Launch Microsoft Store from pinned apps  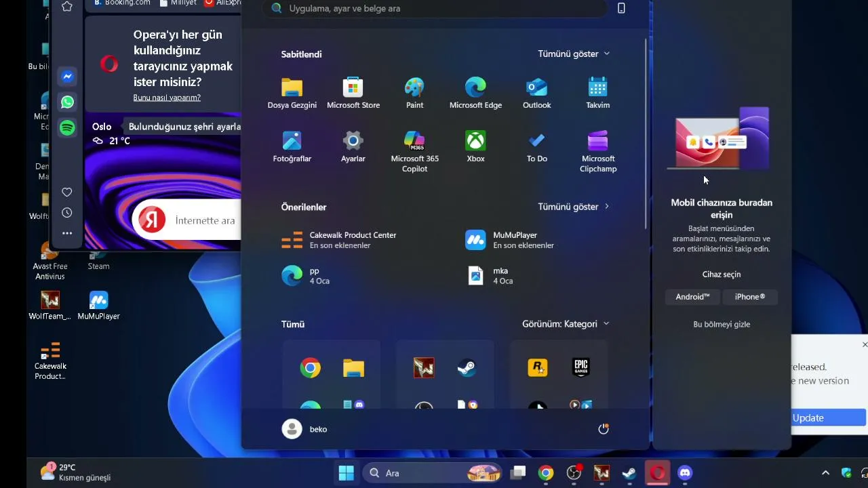[353, 94]
